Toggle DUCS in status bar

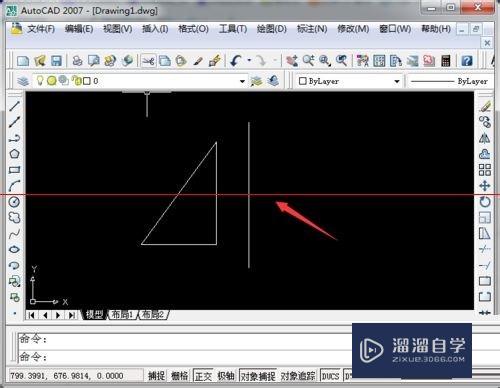(x=330, y=376)
